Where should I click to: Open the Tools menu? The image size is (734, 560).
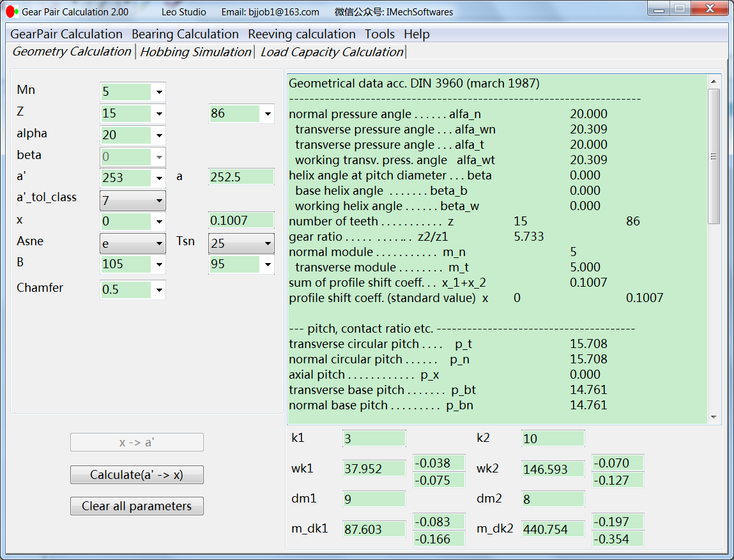click(x=379, y=34)
